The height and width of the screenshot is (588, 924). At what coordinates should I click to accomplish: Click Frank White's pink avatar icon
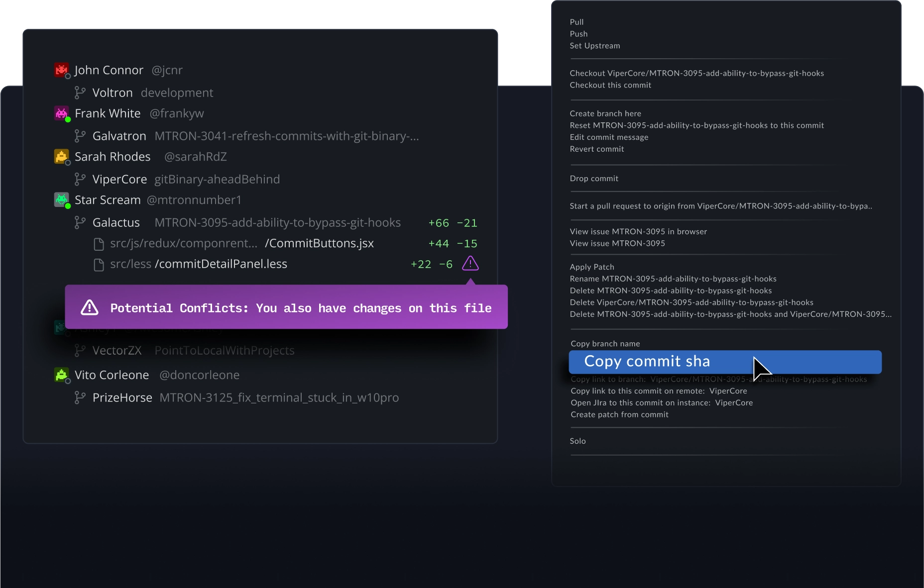pos(61,113)
